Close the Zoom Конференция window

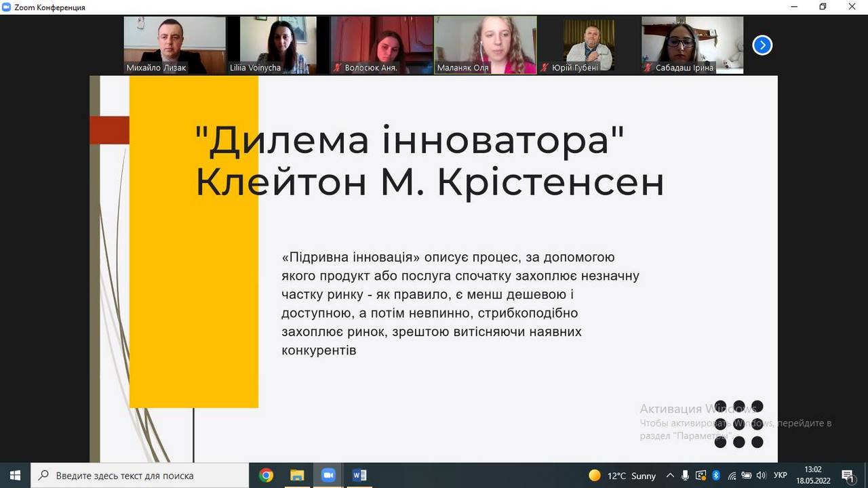pyautogui.click(x=852, y=7)
